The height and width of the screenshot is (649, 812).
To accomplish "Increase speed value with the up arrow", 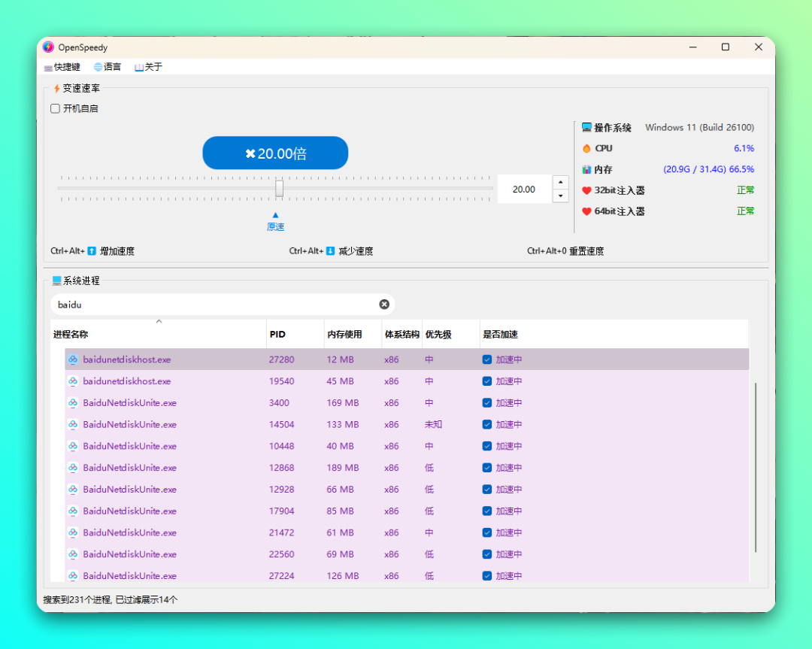I will pyautogui.click(x=560, y=183).
